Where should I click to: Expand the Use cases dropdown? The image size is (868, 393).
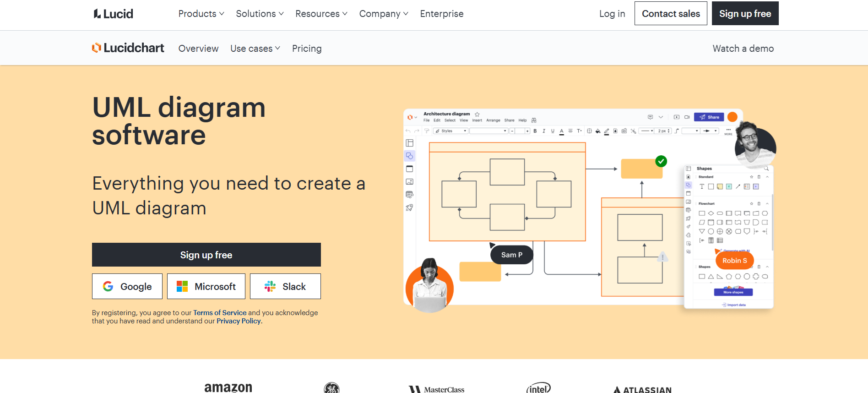point(255,49)
